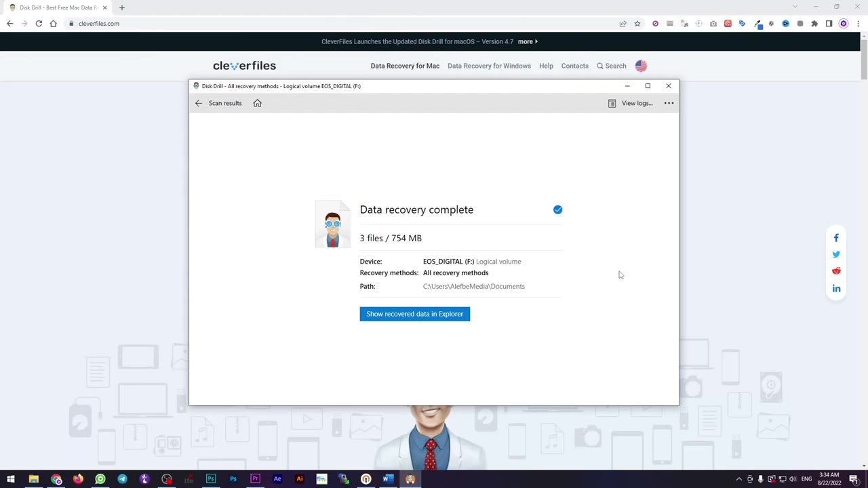The height and width of the screenshot is (488, 868).
Task: Toggle the browser side panel
Action: pyautogui.click(x=829, y=24)
